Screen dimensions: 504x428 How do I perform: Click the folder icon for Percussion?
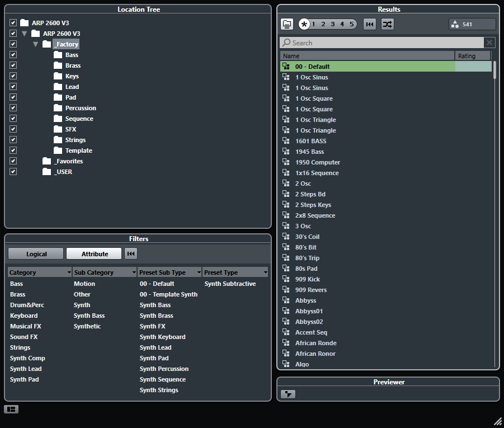coord(58,108)
